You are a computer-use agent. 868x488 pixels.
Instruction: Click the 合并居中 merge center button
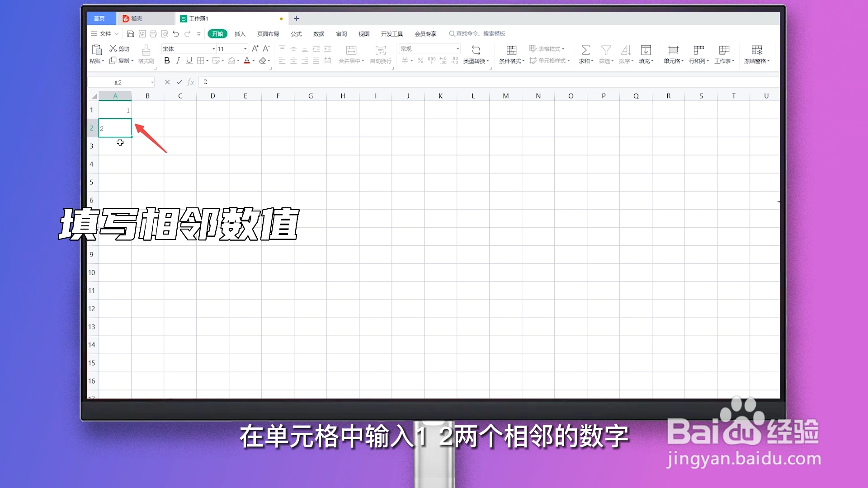351,54
